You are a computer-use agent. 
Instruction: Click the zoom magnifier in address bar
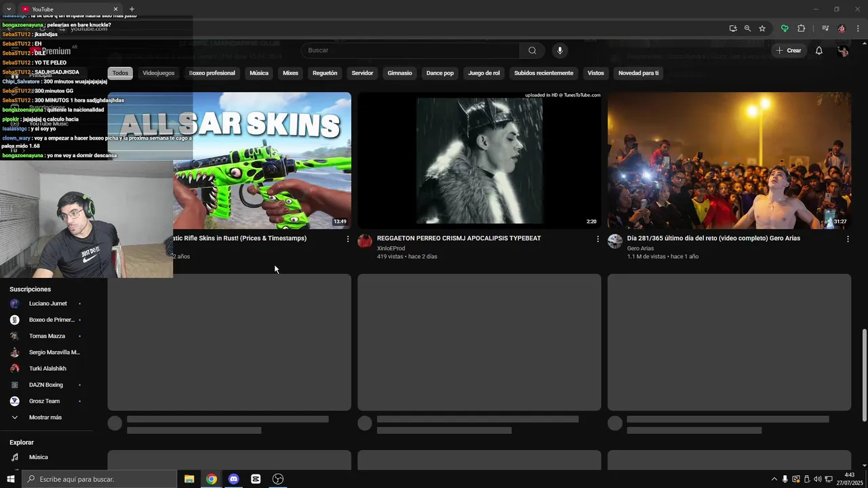coord(747,28)
